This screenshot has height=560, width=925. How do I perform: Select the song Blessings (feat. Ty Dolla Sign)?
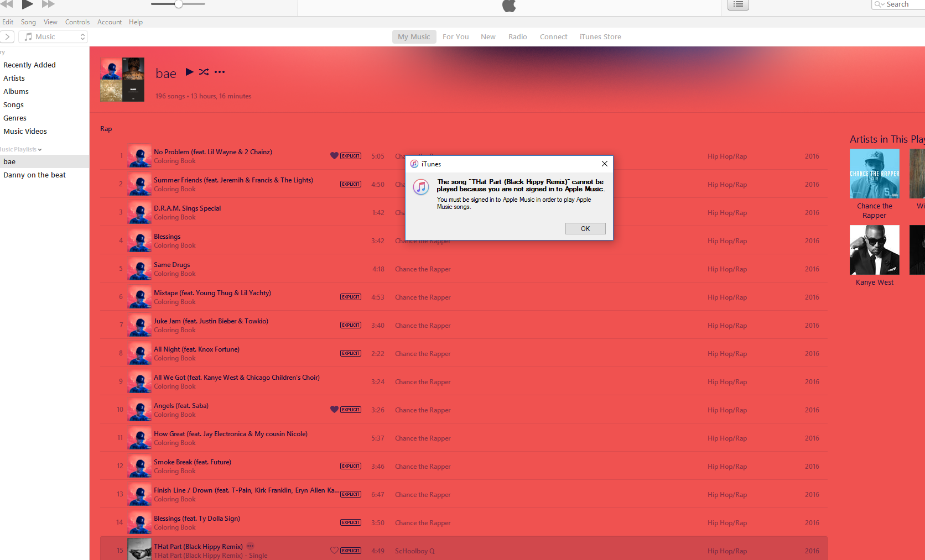coord(464,522)
